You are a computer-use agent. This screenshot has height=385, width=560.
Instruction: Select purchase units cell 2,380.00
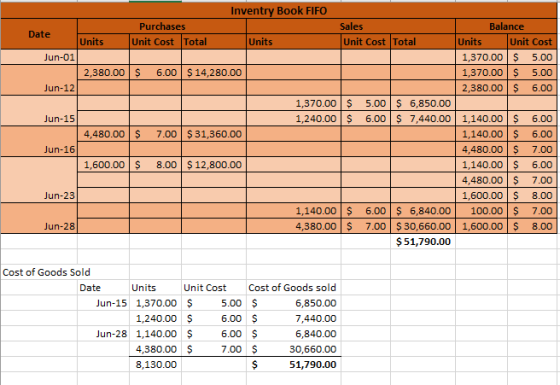coord(104,72)
